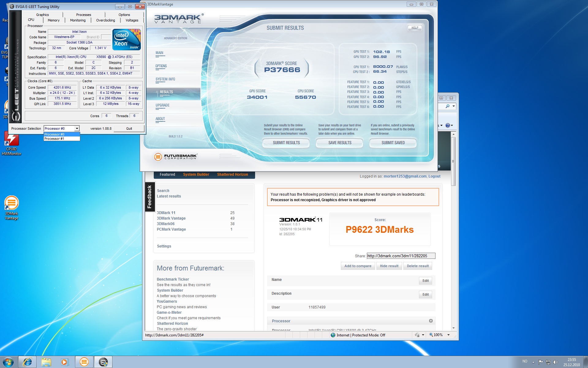Click Hide result button
This screenshot has width=588, height=368.
(389, 266)
